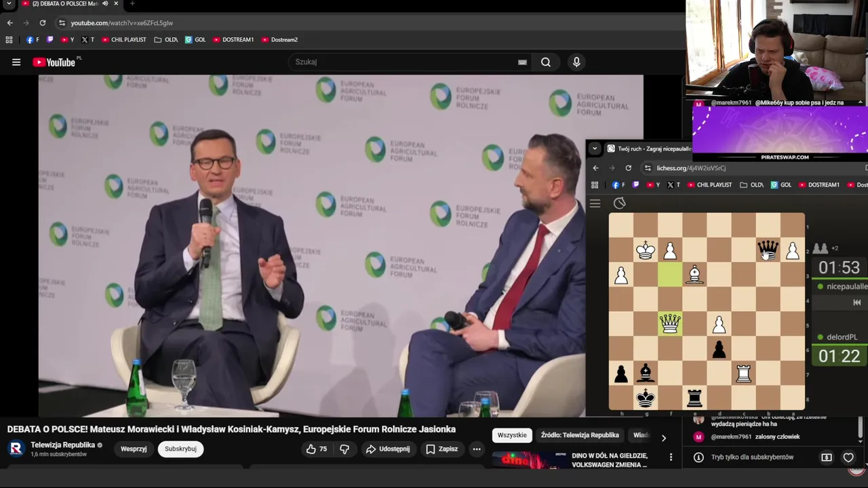Viewport: 868px width, 488px height.
Task: Open the YouTube hamburger guide menu
Action: (x=16, y=62)
